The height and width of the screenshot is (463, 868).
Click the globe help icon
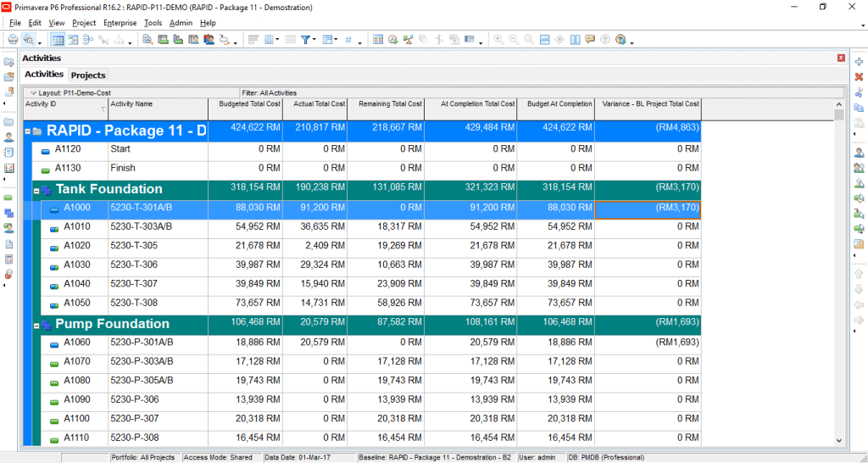point(620,39)
